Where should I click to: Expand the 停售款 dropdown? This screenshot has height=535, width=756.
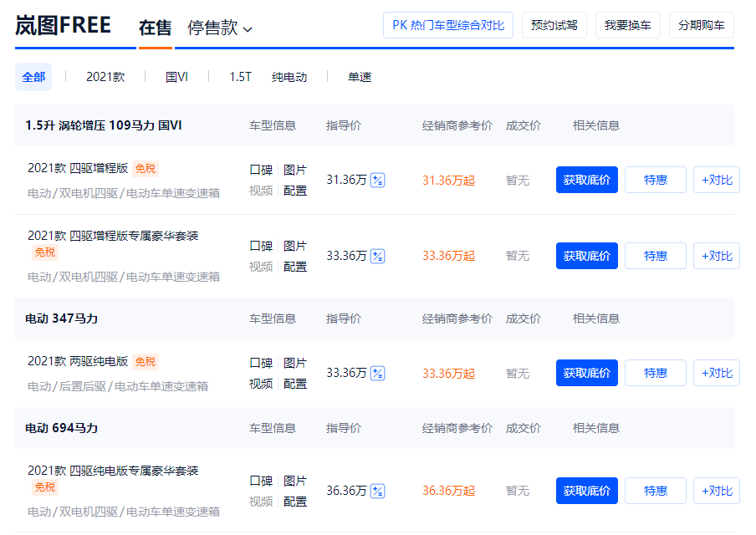[x=219, y=28]
